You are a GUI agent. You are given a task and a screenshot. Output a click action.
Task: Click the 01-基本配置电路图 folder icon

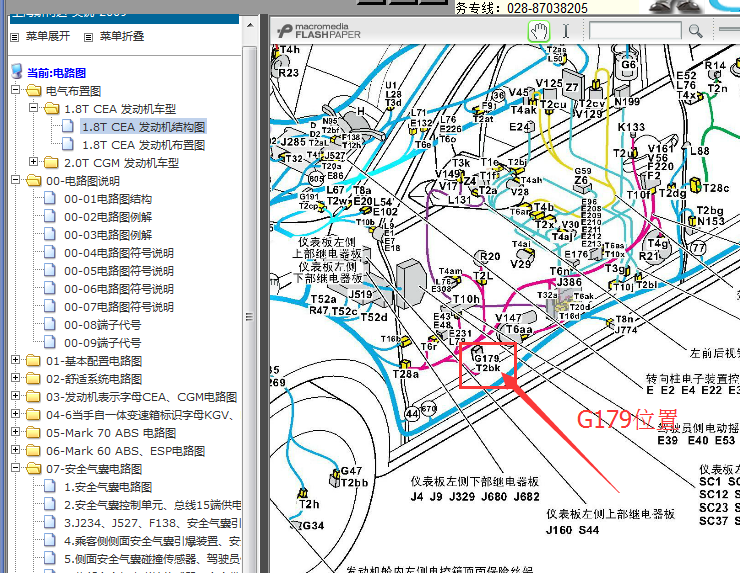(33, 361)
